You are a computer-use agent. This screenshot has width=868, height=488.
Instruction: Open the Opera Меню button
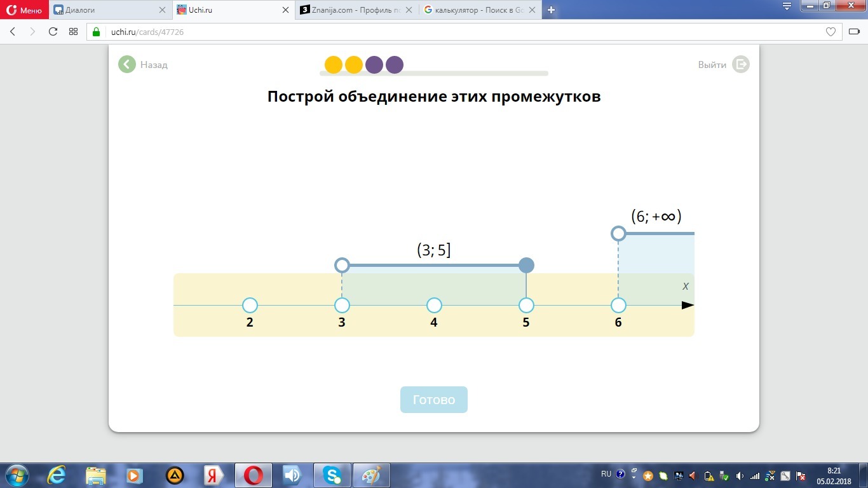click(24, 10)
